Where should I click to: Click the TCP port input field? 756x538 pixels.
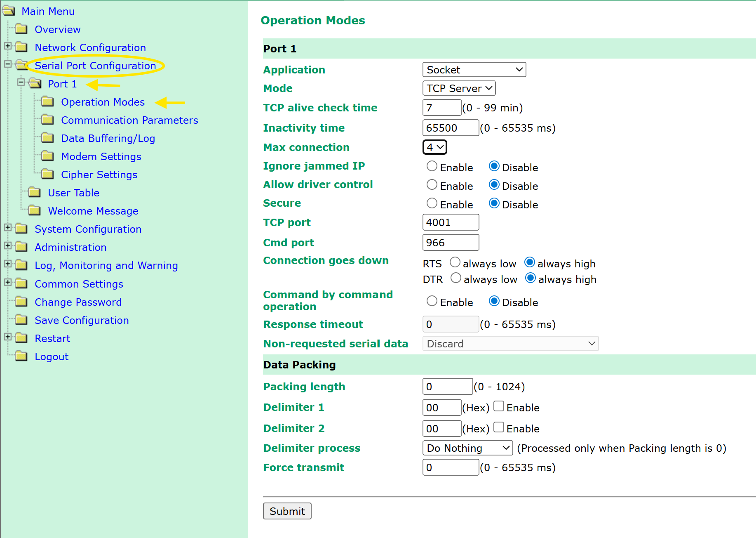[451, 222]
